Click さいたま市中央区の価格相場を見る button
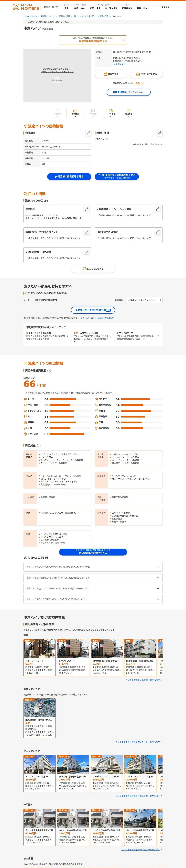 (117, 176)
